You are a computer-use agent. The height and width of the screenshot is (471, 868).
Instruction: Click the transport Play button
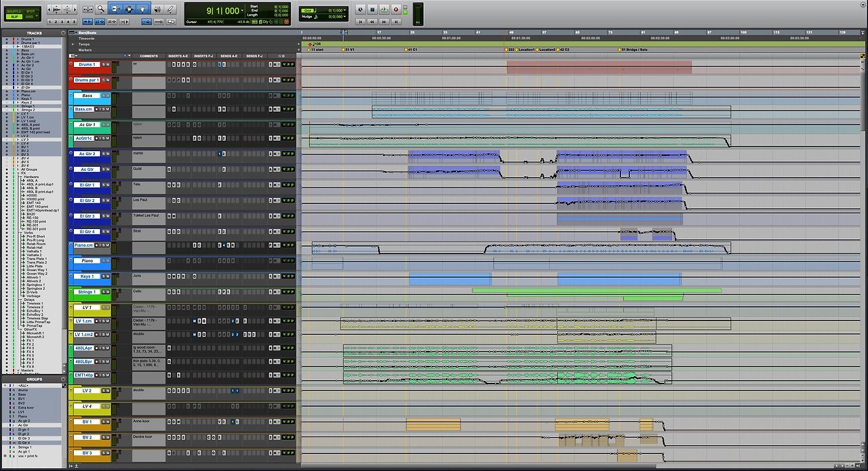tap(384, 9)
